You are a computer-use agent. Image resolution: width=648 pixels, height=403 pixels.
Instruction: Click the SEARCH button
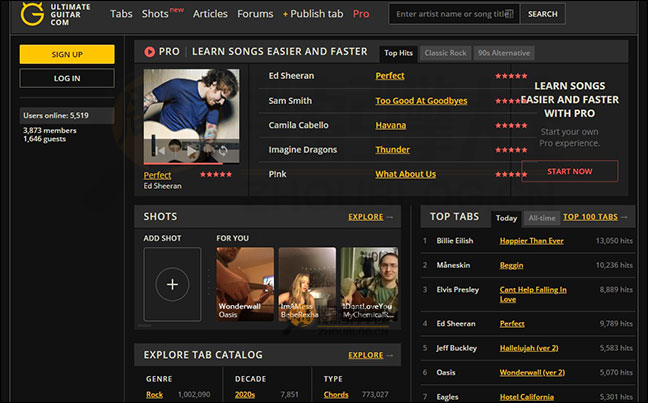click(x=542, y=14)
